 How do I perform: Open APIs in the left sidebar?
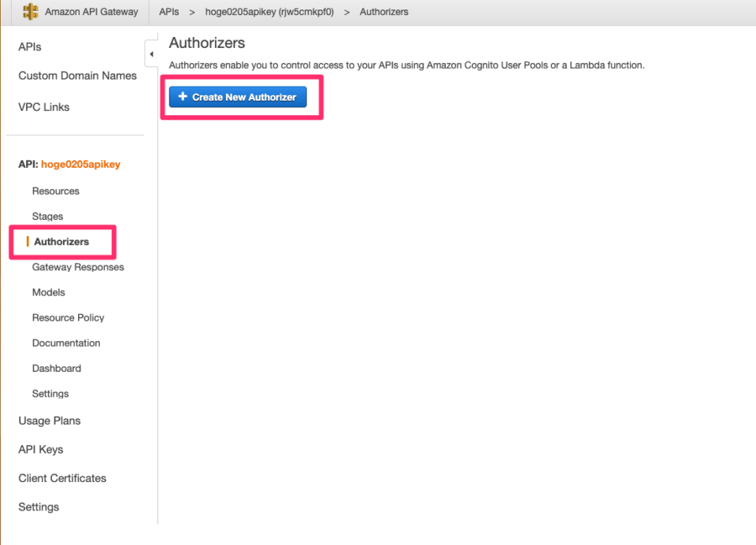point(29,46)
